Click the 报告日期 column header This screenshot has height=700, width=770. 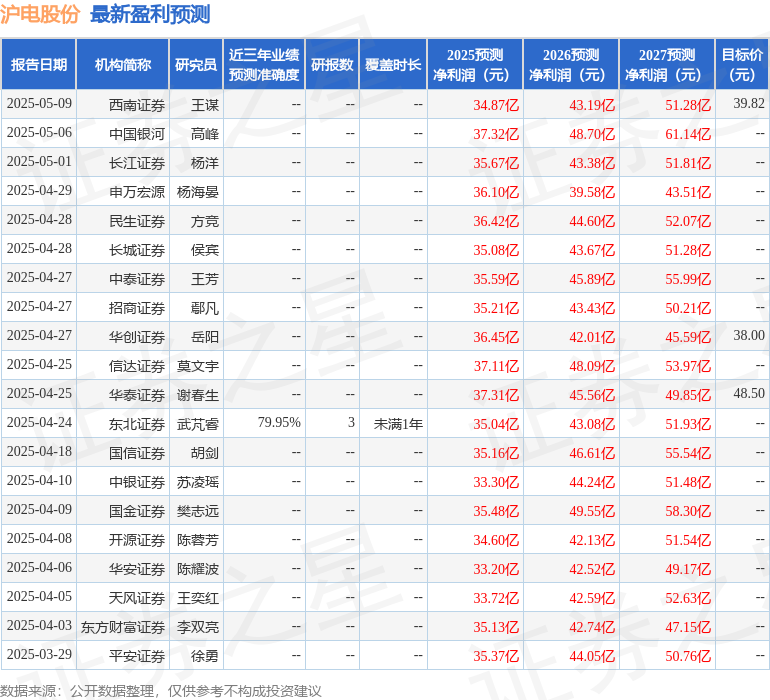38,64
